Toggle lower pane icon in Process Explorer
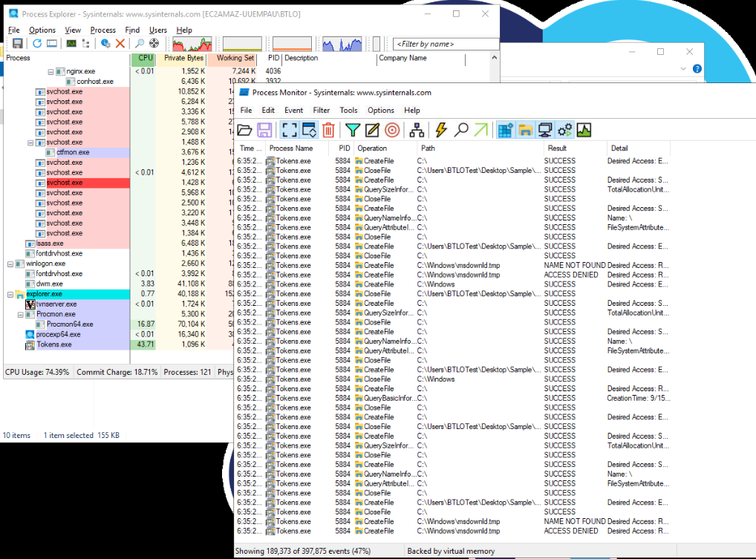Viewport: 756px width, 559px height. [x=51, y=43]
